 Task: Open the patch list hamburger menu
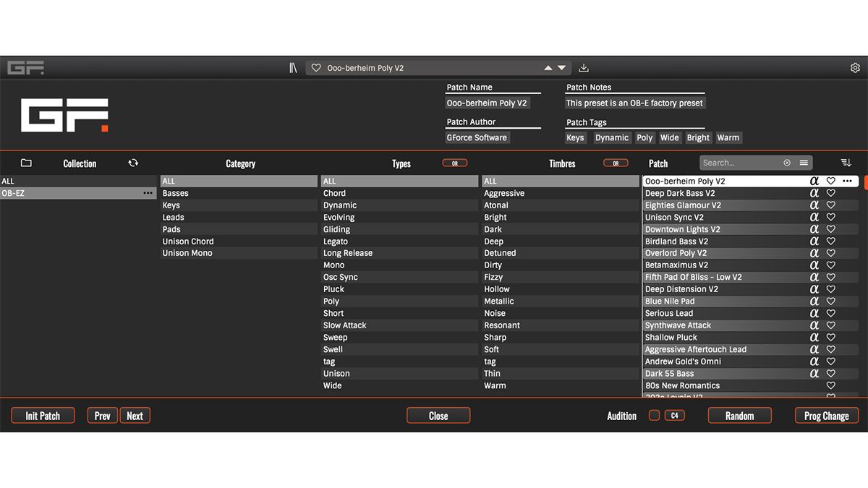click(x=804, y=163)
